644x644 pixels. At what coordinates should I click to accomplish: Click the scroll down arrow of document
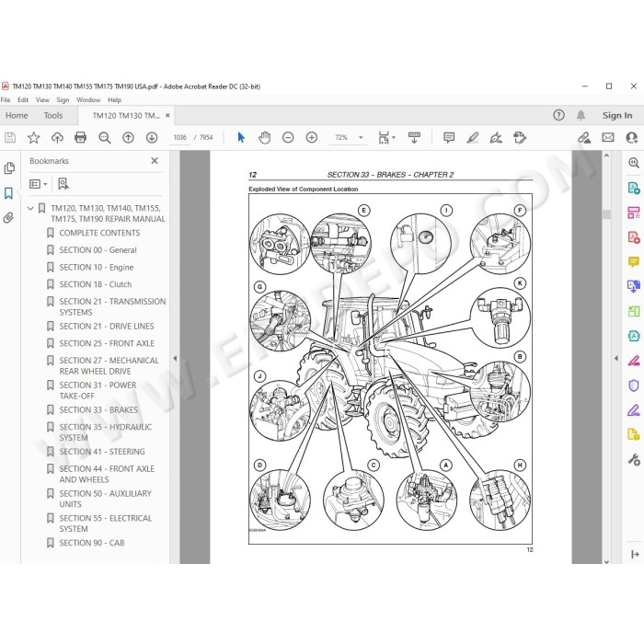pyautogui.click(x=606, y=561)
